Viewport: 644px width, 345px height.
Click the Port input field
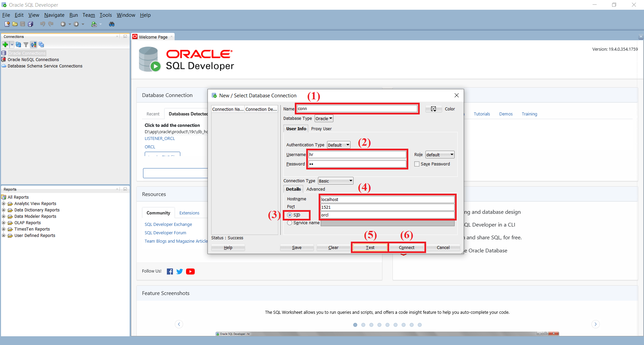pyautogui.click(x=387, y=207)
